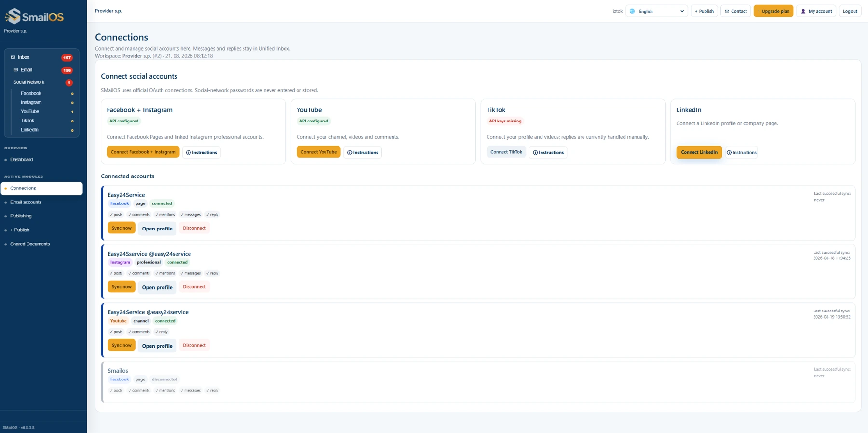Open profile of Instagram Easy24Sservice account
868x433 pixels.
tap(157, 287)
